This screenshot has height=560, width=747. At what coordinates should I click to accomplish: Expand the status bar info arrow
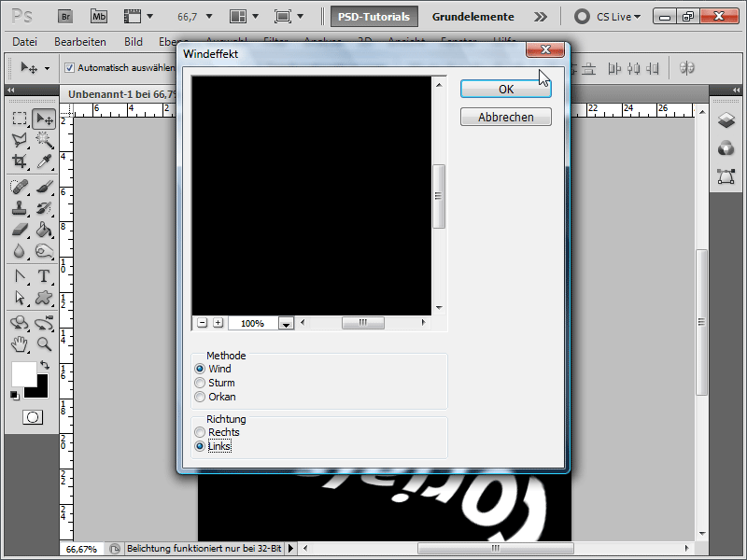click(290, 549)
